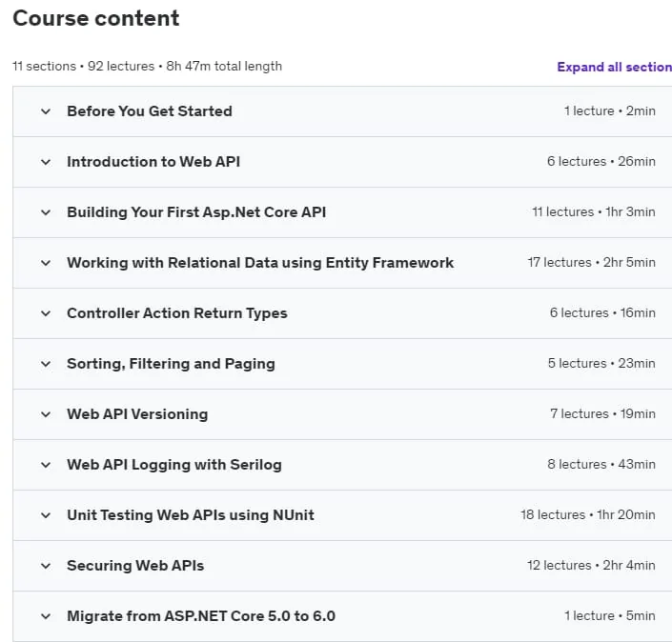The image size is (672, 642).
Task: Open chevron for Controller Action Return Types
Action: click(x=46, y=314)
